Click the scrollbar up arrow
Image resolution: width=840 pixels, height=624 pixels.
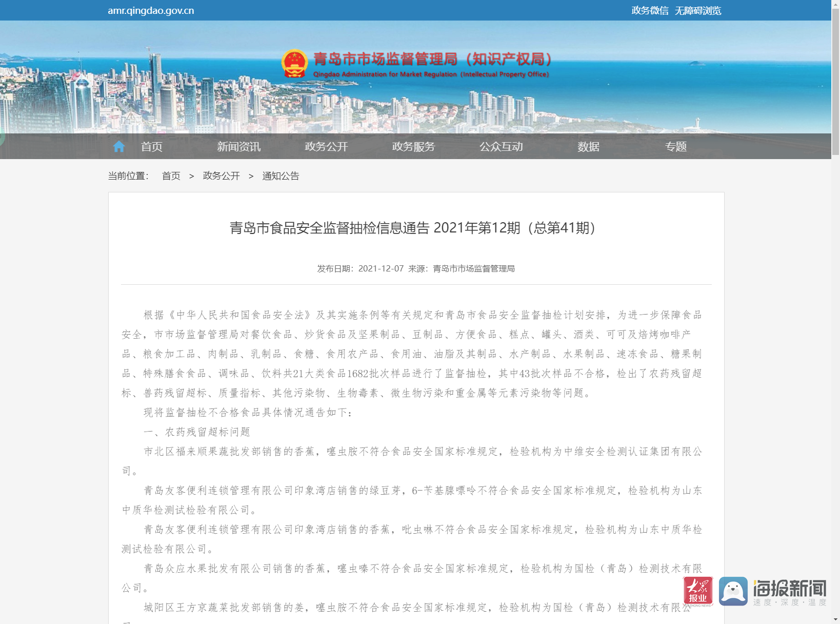click(835, 4)
